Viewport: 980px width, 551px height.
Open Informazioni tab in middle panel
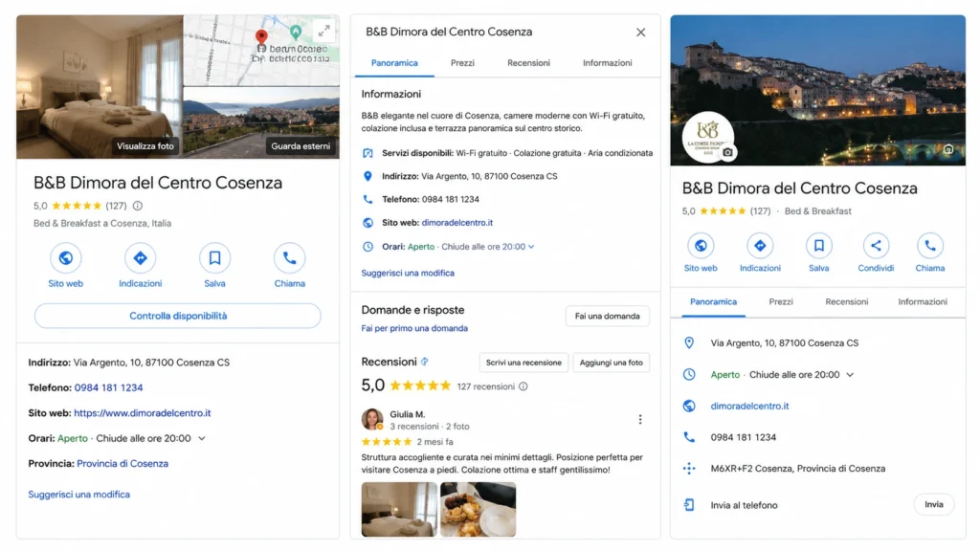[608, 63]
